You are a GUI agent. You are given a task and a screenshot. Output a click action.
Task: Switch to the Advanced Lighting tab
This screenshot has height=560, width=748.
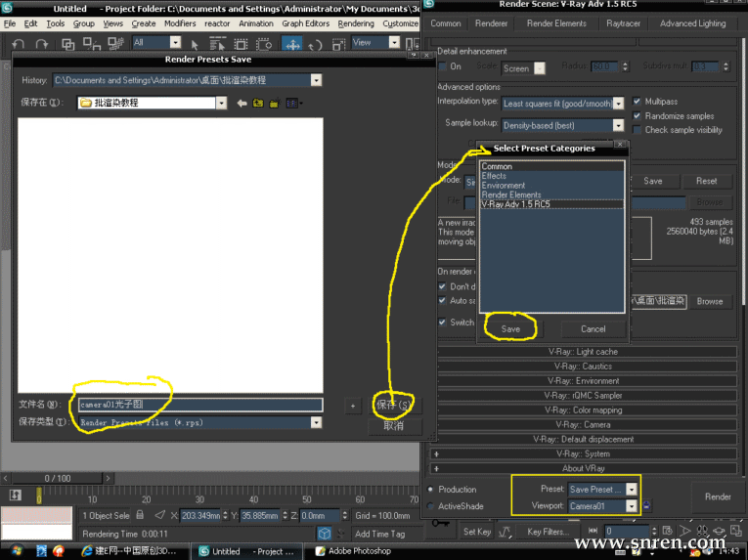click(x=692, y=23)
